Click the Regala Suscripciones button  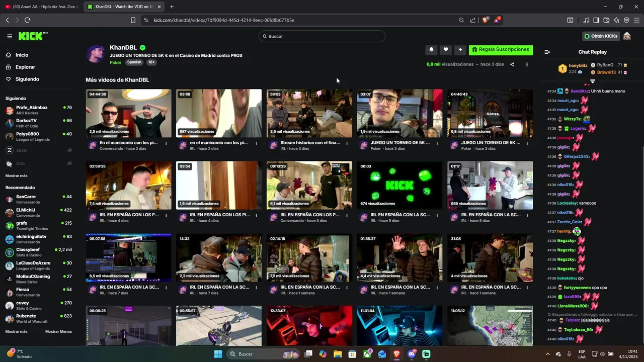(501, 49)
